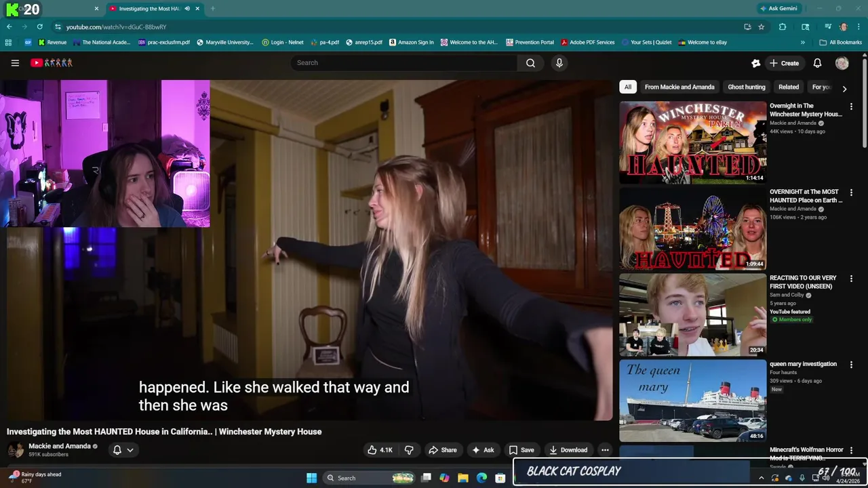Click the search magnifier button
868x488 pixels.
coord(530,63)
